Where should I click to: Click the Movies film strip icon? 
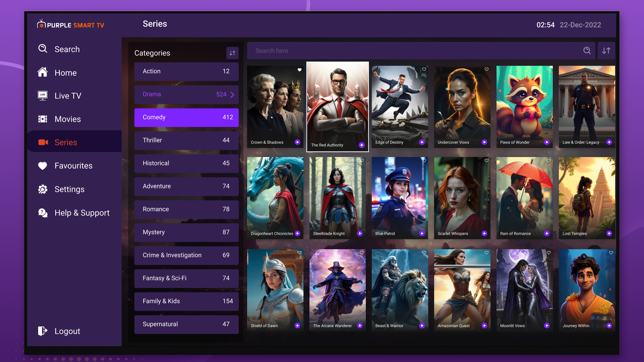click(43, 119)
